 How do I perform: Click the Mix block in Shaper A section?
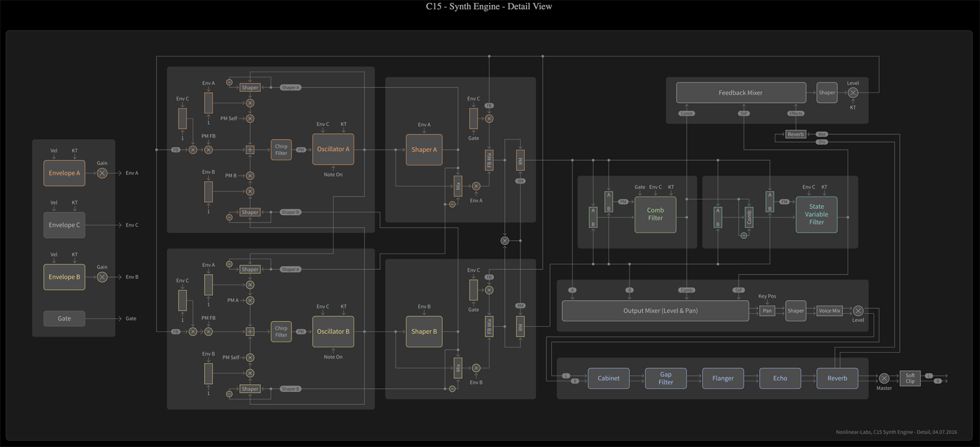[458, 186]
